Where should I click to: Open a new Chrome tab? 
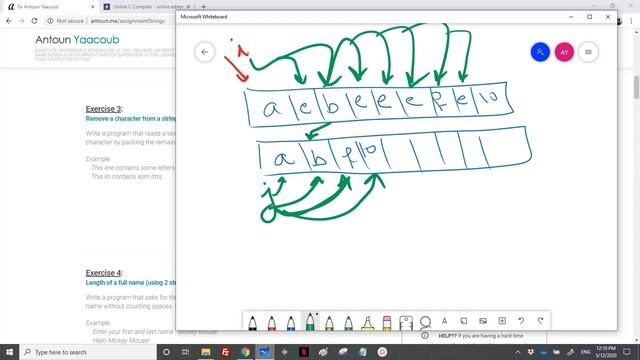pos(203,7)
